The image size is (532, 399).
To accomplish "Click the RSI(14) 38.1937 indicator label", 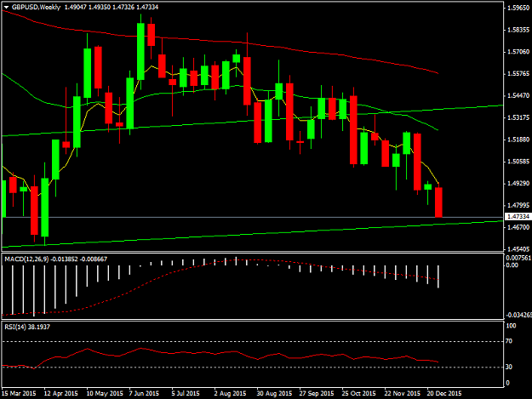I will (27, 327).
